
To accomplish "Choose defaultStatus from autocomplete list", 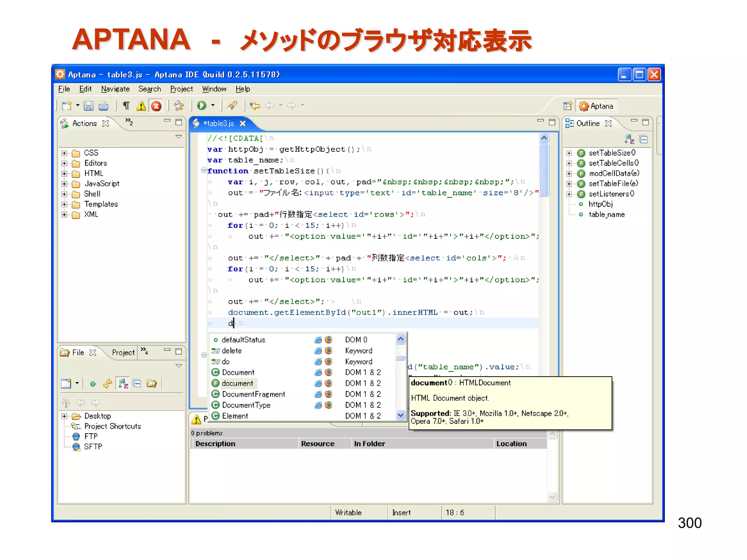I will click(243, 340).
